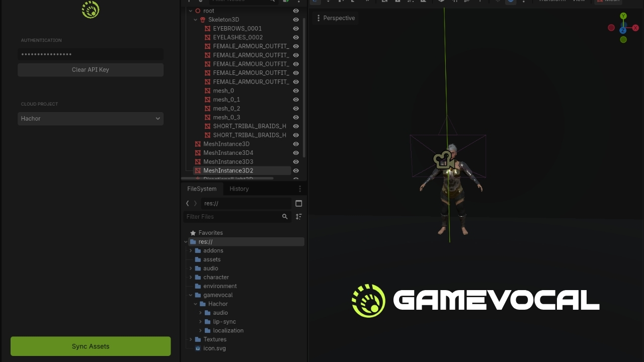Expand the addons folder

(191, 250)
